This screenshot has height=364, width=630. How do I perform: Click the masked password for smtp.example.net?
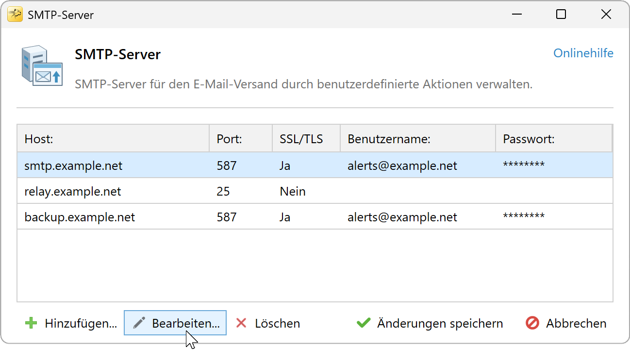[x=524, y=165]
